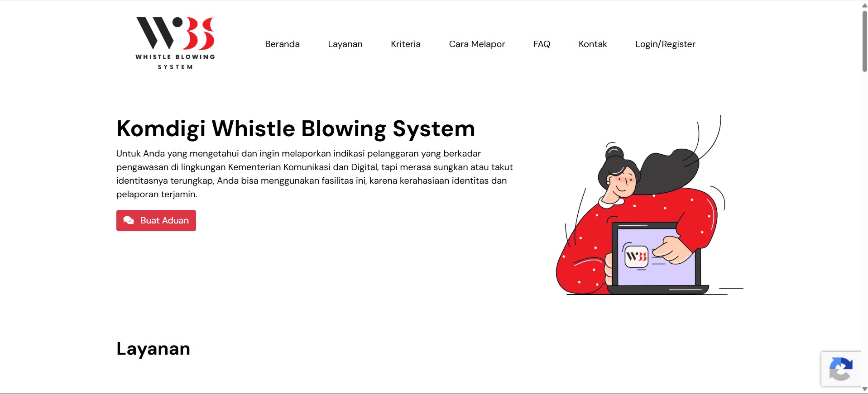Click the scrollbar down arrow
The width and height of the screenshot is (868, 394).
point(864,389)
